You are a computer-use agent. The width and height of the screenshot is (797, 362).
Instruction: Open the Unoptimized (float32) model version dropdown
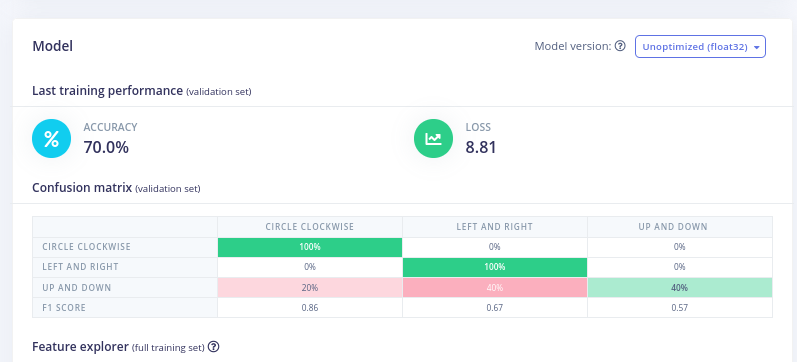coord(700,47)
